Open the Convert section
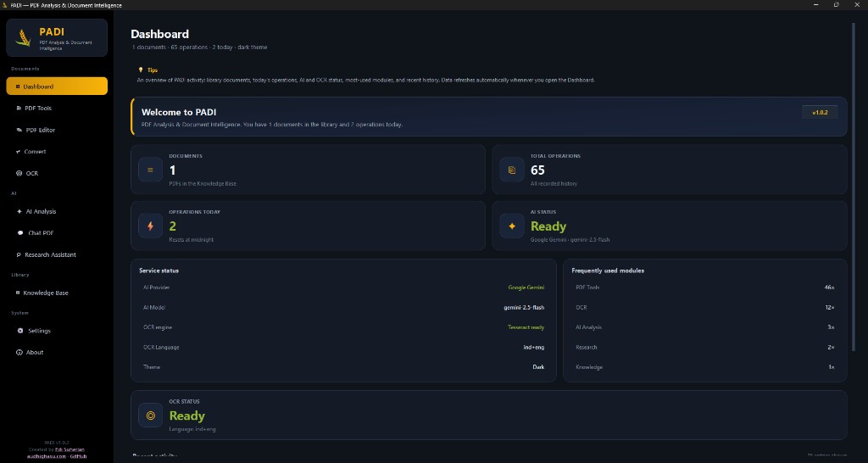868x463 pixels. 57,152
